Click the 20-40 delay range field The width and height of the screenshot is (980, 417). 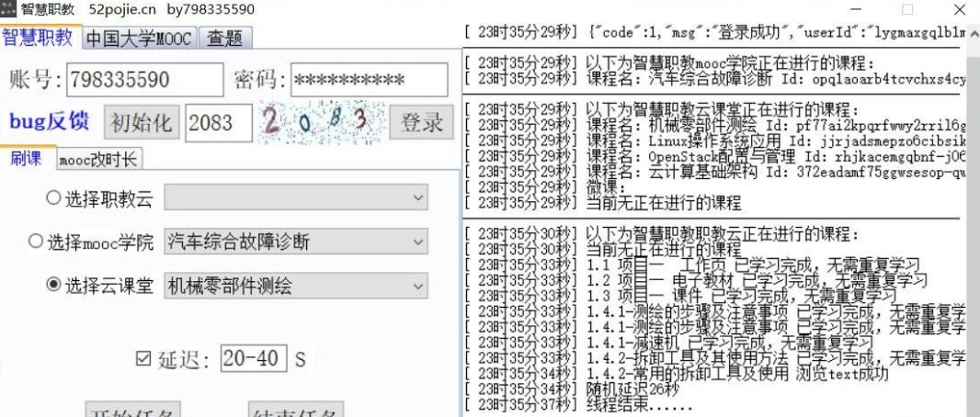pos(254,358)
